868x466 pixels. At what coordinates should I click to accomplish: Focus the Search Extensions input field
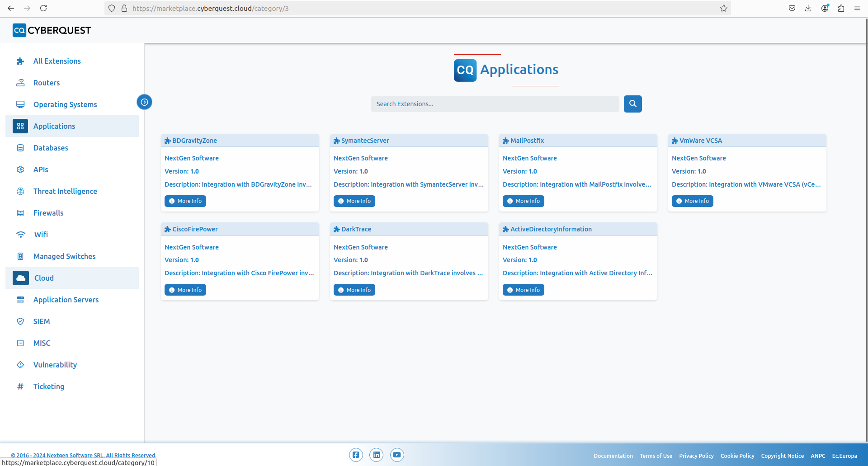495,104
